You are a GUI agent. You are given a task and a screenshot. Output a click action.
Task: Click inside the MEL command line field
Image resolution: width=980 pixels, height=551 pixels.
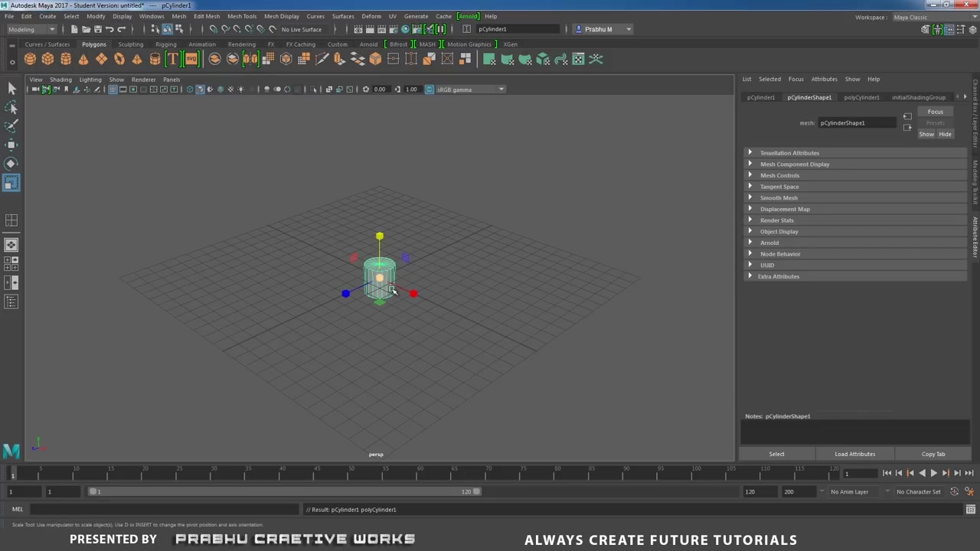point(153,509)
